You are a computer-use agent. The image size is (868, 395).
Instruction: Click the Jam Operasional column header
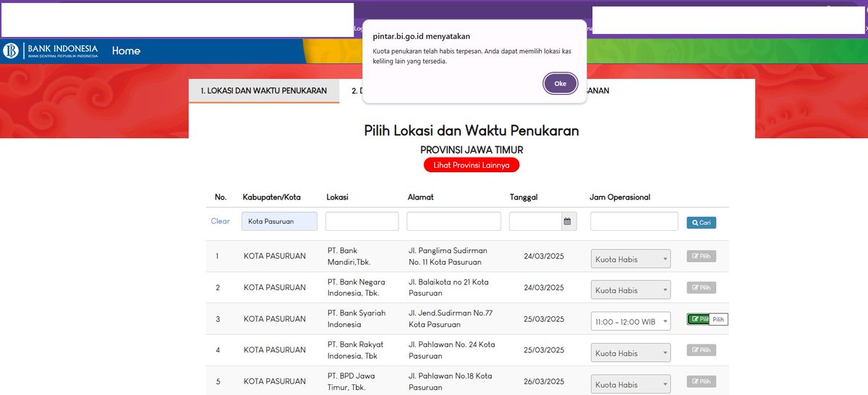tap(620, 197)
